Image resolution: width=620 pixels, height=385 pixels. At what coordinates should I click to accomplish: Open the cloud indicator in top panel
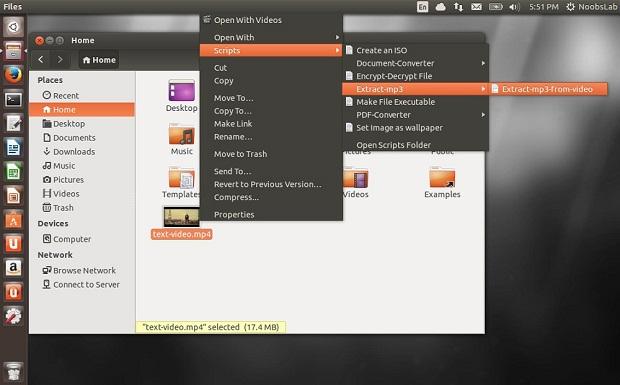coord(440,7)
